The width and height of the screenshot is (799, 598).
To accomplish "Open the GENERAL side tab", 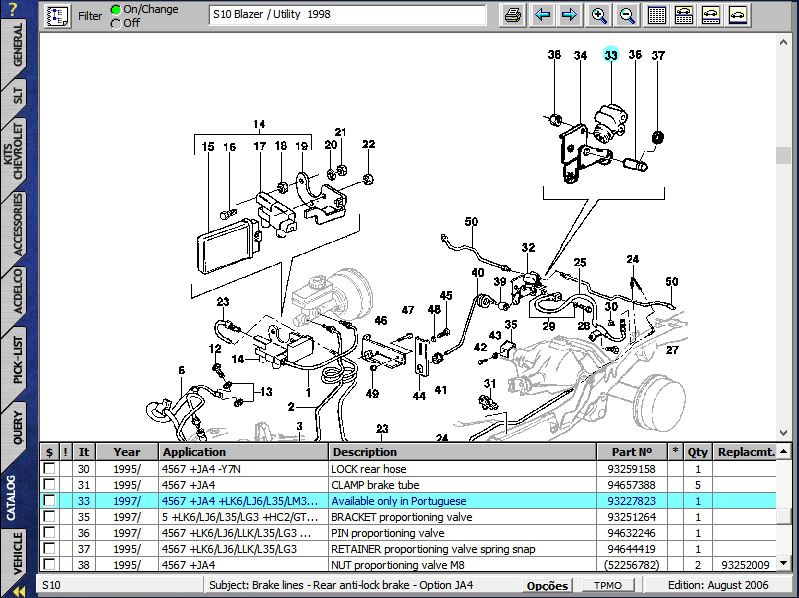I will coord(18,44).
